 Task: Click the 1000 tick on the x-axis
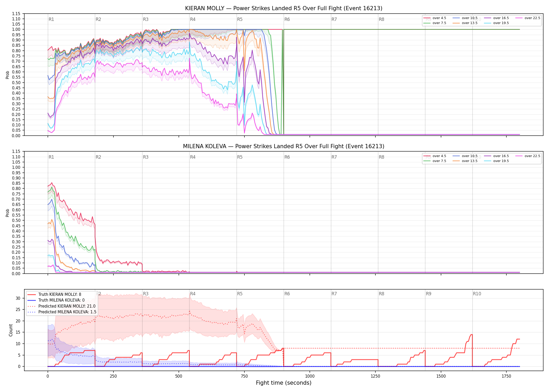[x=310, y=376]
